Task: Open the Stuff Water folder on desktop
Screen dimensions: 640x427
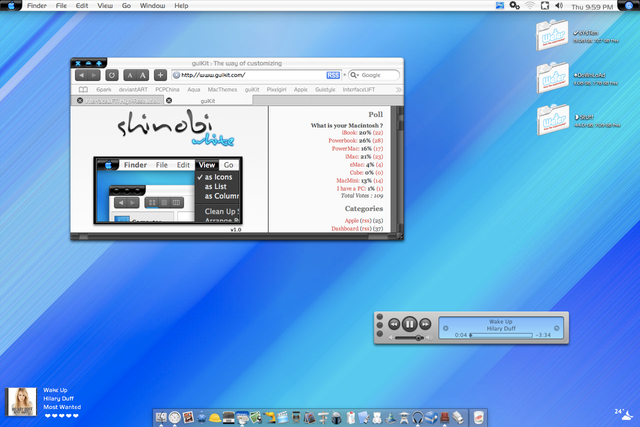Action: [552, 120]
